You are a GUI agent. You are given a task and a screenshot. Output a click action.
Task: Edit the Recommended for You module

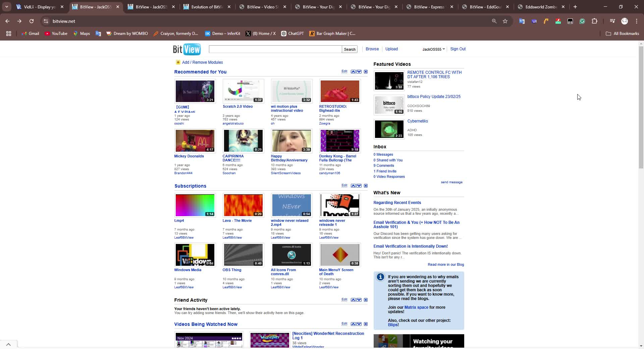coord(344,71)
